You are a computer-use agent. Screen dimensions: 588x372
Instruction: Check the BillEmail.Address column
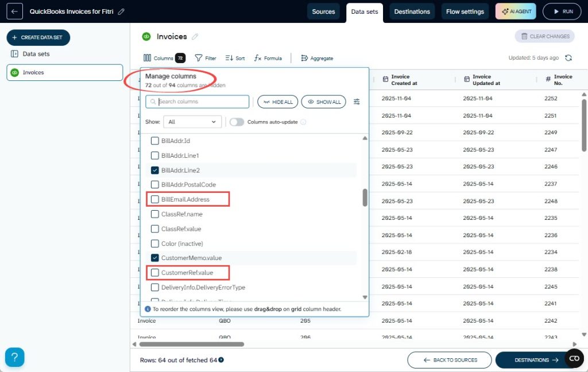tap(154, 199)
